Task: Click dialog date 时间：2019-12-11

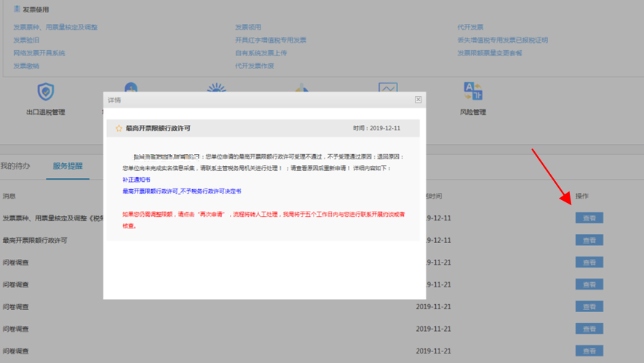Action: pyautogui.click(x=377, y=128)
